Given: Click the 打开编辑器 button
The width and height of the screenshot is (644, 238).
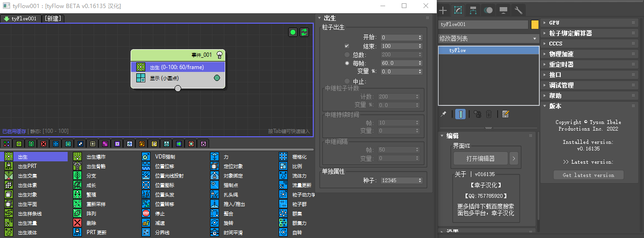Looking at the screenshot, I should (x=480, y=158).
